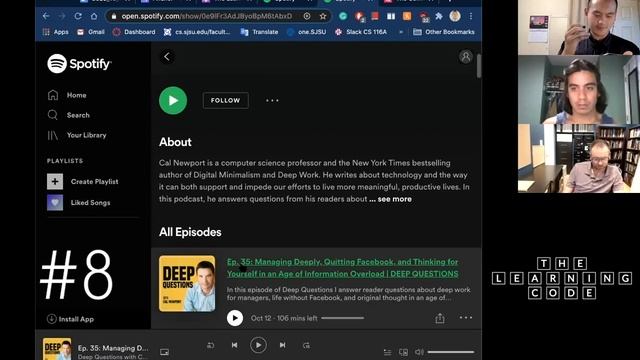Click the volume slider
This screenshot has height=360, width=640.
[x=451, y=352]
